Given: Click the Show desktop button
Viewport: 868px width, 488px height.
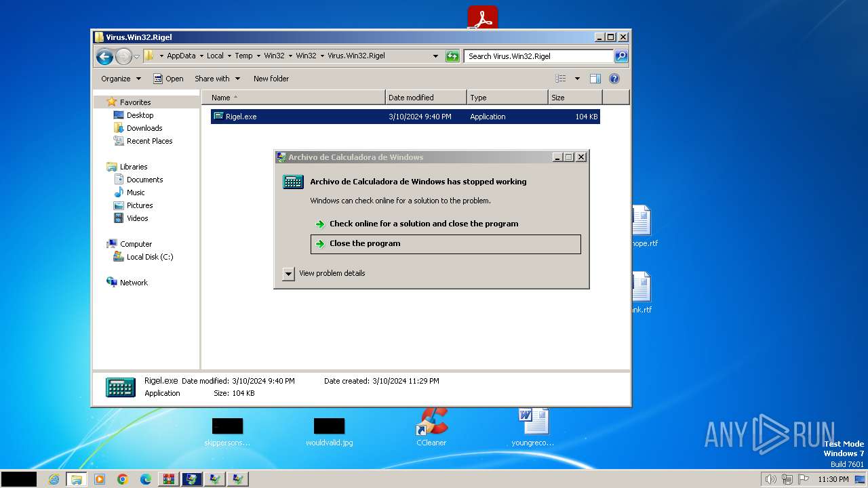Looking at the screenshot, I should 860,479.
